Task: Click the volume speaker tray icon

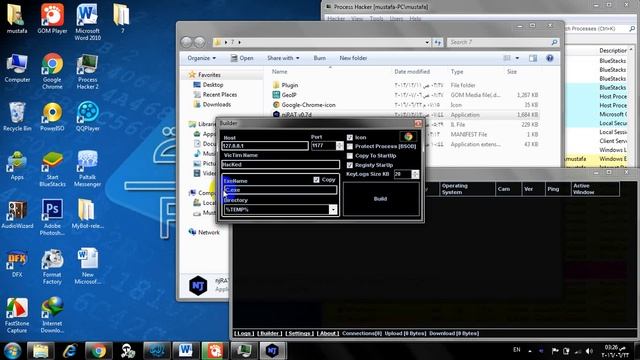Action: (589, 351)
